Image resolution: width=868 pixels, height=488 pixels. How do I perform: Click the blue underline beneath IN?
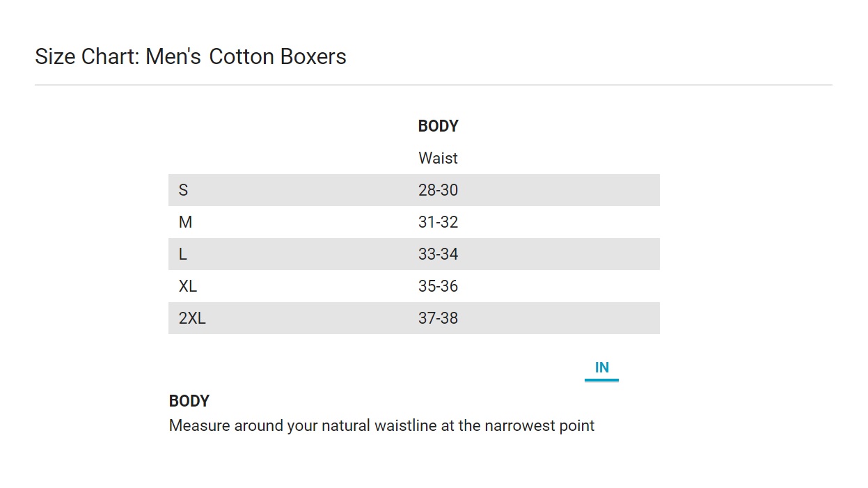(x=601, y=380)
